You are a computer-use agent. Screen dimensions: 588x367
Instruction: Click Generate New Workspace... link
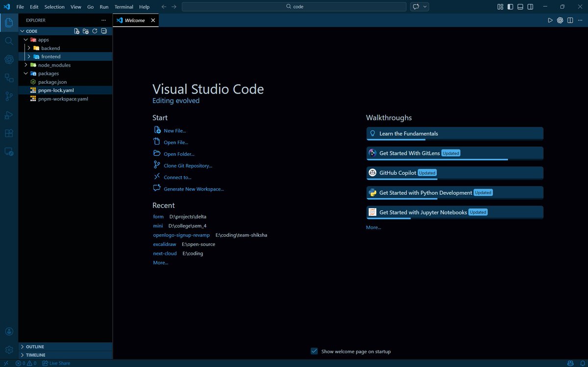(194, 189)
